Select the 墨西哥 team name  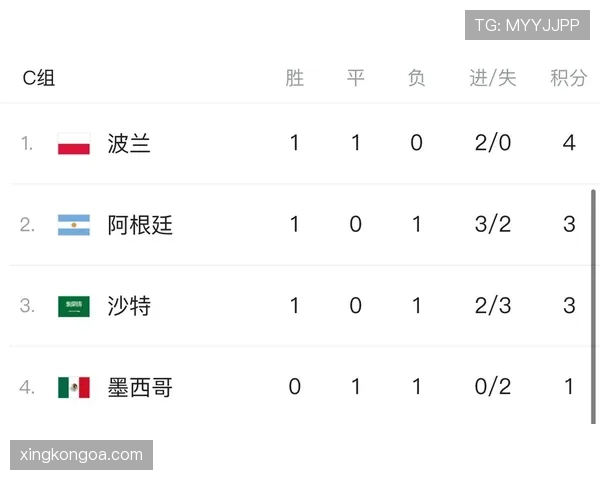point(140,387)
